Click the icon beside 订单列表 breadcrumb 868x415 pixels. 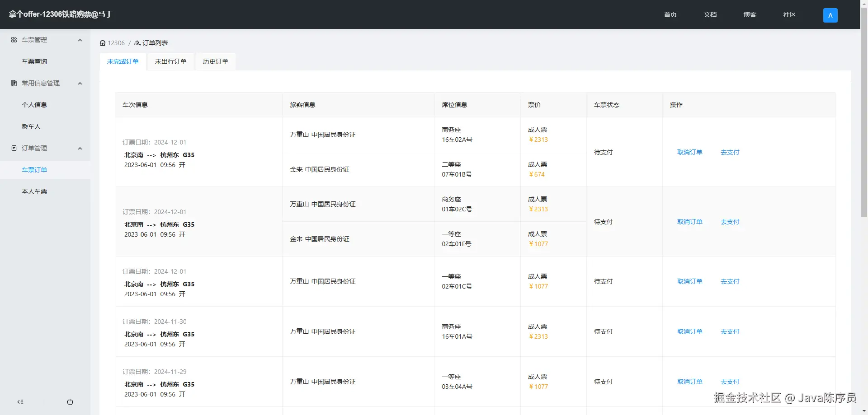pos(137,43)
